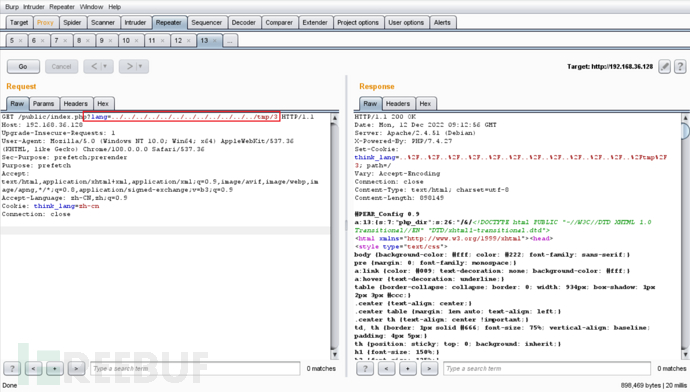690x392 pixels.
Task: Go to previous match in request search
Action: 33,368
